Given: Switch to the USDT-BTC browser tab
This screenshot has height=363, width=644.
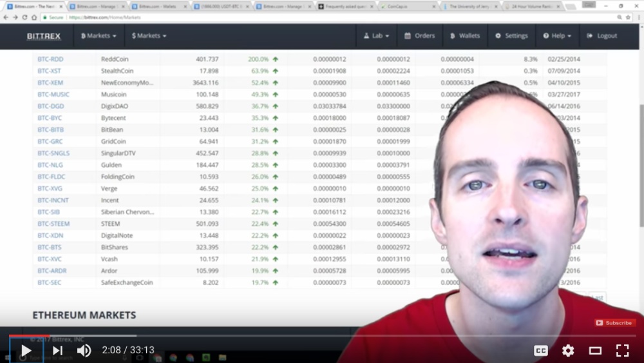Looking at the screenshot, I should coord(221,6).
